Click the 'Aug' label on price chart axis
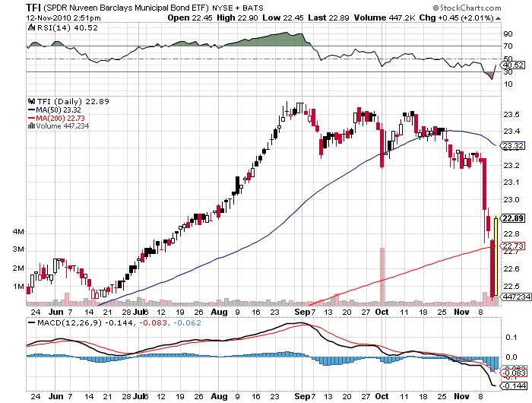The height and width of the screenshot is (403, 532). pyautogui.click(x=219, y=312)
